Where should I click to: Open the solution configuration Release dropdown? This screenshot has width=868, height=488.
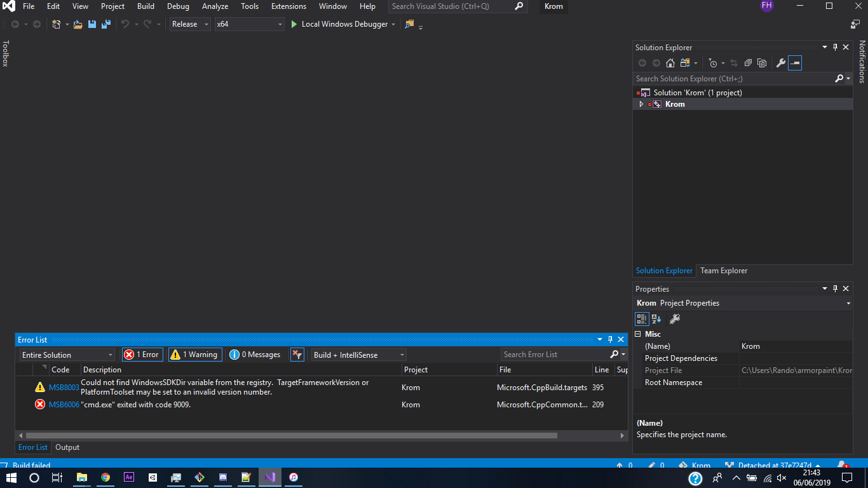pyautogui.click(x=205, y=24)
